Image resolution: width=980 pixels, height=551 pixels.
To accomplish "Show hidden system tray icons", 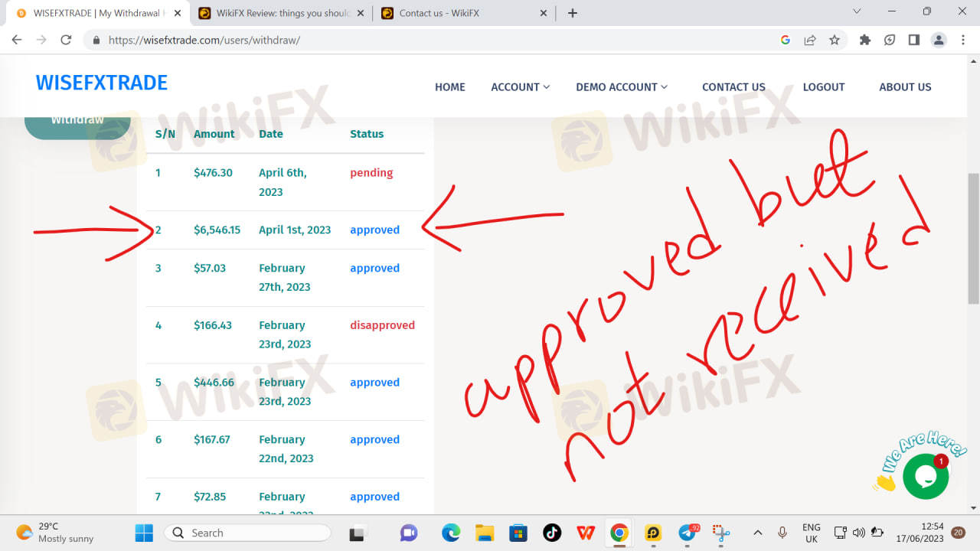I will click(x=758, y=533).
